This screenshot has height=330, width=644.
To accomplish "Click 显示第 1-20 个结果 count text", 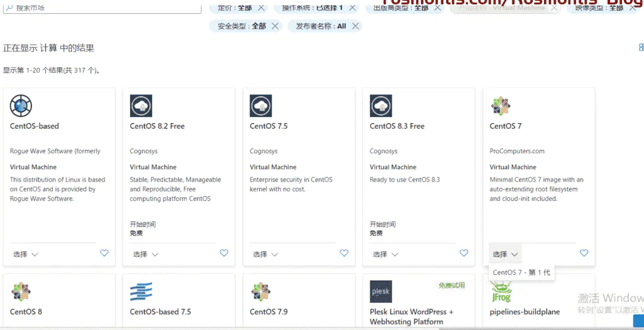I will pyautogui.click(x=52, y=70).
